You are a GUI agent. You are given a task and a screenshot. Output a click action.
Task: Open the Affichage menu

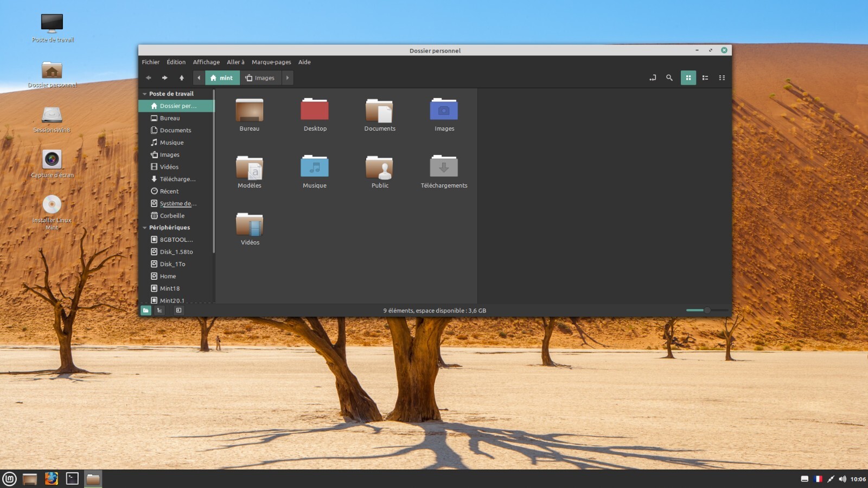click(206, 62)
